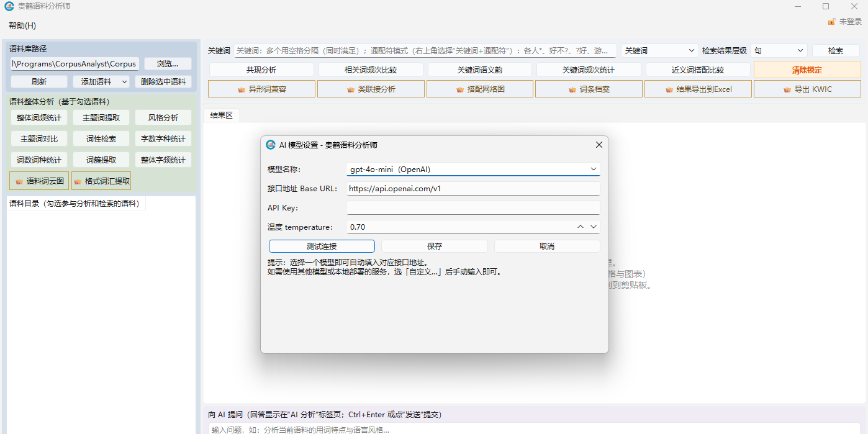Click 整体字频统计 button

pos(163,160)
